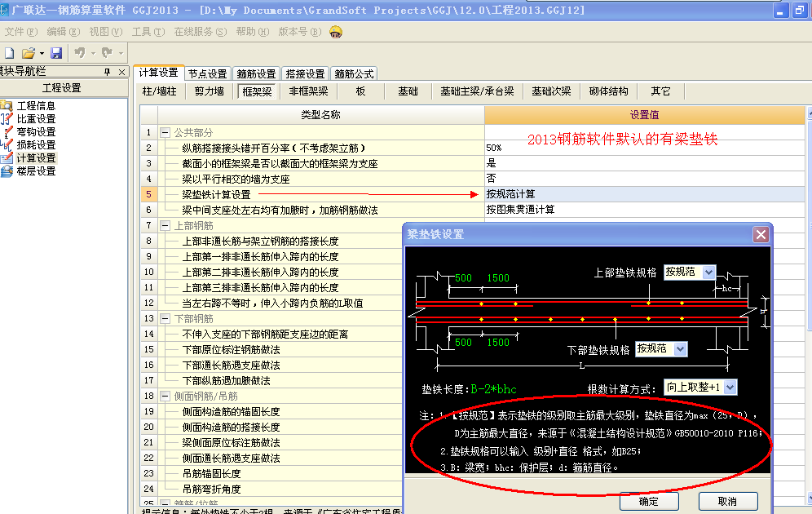Screen dimensions: 812x514
Task: Switch to the 搭接设置 tab
Action: click(305, 73)
